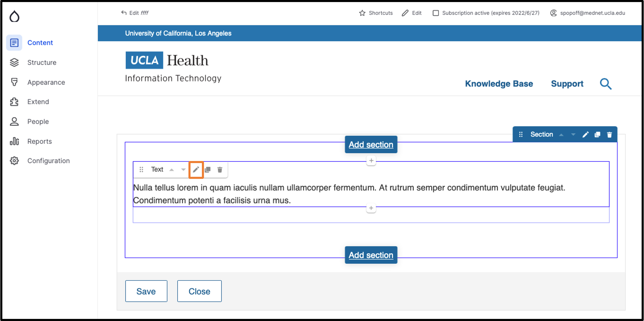644x321 pixels.
Task: Open Shortcuts in the top bar
Action: tap(376, 13)
